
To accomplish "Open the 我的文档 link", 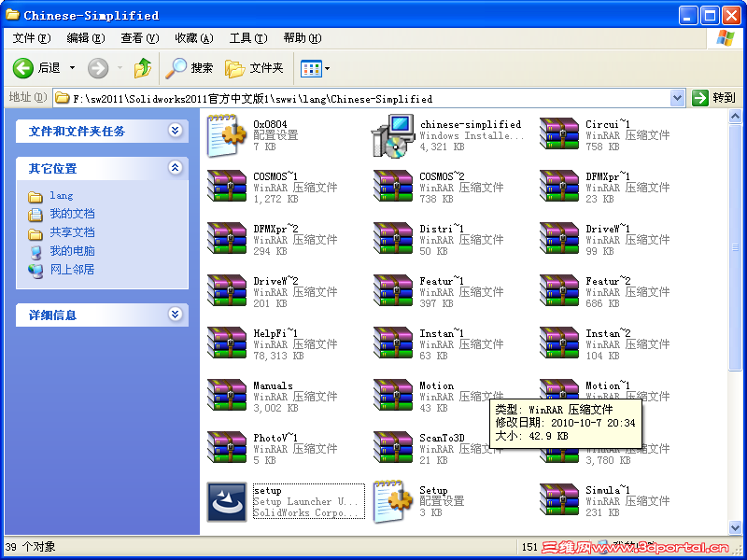I will coord(72,214).
